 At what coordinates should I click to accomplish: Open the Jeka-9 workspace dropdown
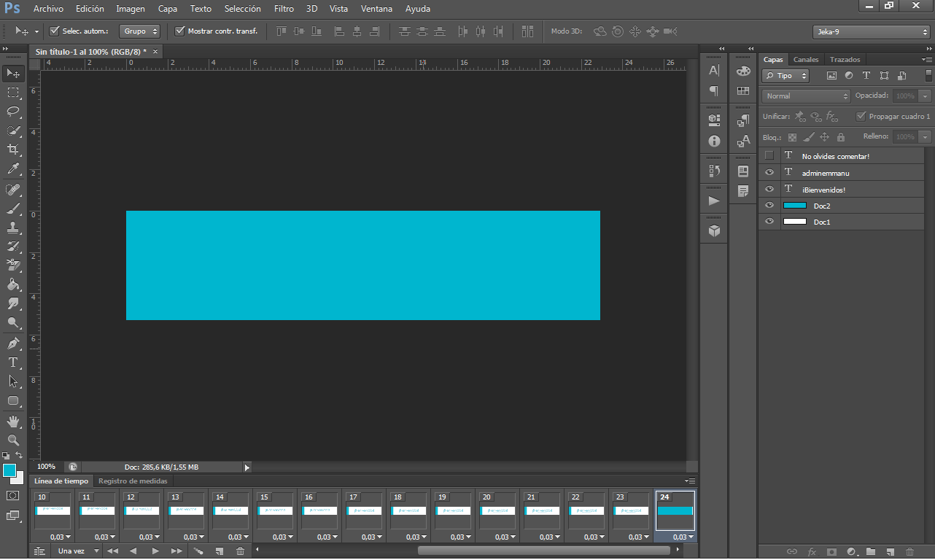871,31
